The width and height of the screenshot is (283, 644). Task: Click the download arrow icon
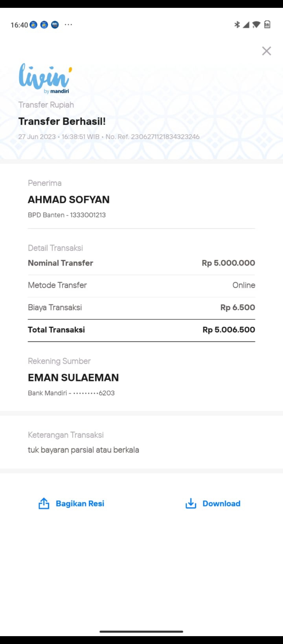(191, 503)
